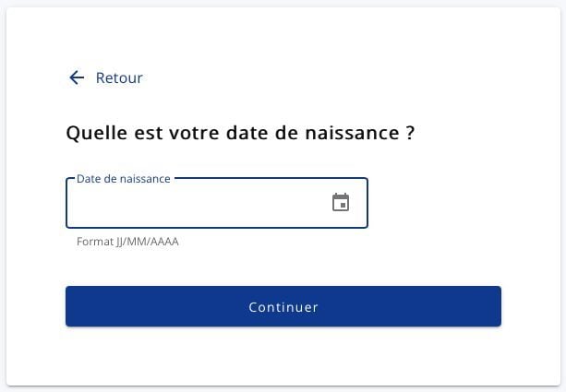Viewport: 566px width, 392px height.
Task: Click the heading Quelle est votre date de naissance
Action: 240,133
